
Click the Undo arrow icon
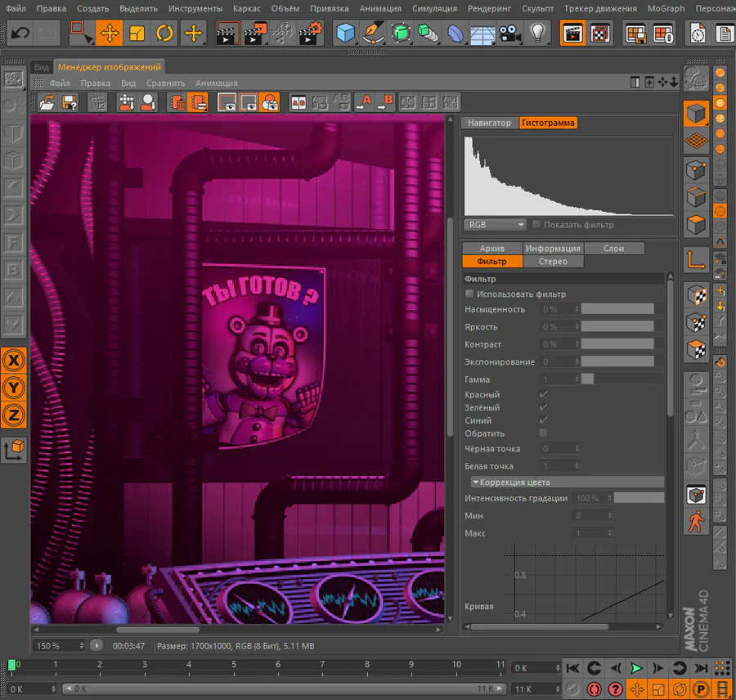(x=20, y=34)
